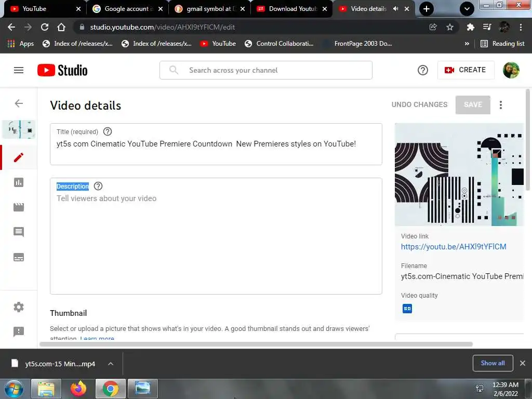The width and height of the screenshot is (532, 399).
Task: Click the horizontal page scrollbar
Action: point(256,344)
